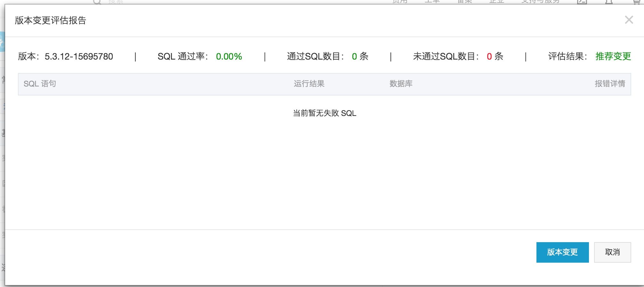644x287 pixels.
Task: Click the 评估结果 label
Action: (x=568, y=56)
